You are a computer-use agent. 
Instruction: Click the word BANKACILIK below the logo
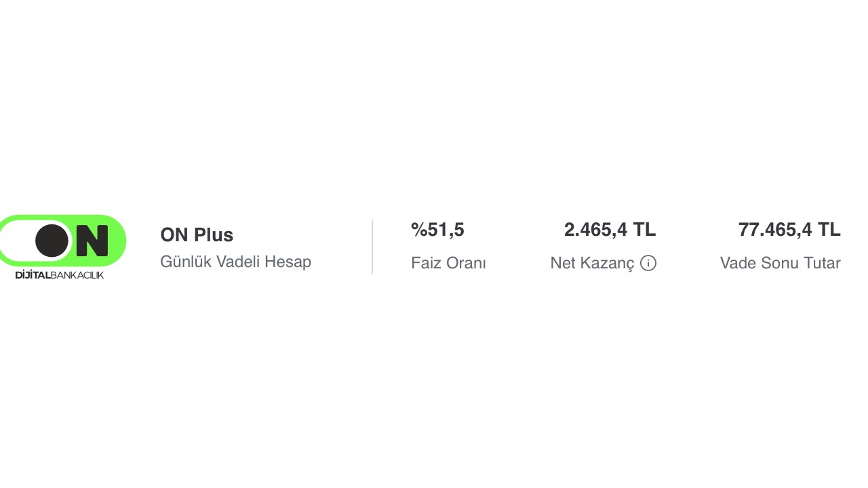[x=77, y=274]
